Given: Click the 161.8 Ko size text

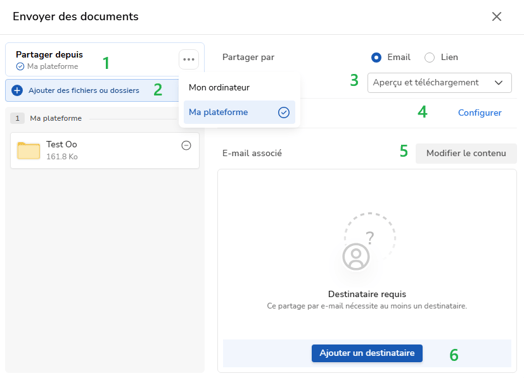Looking at the screenshot, I should coord(62,157).
